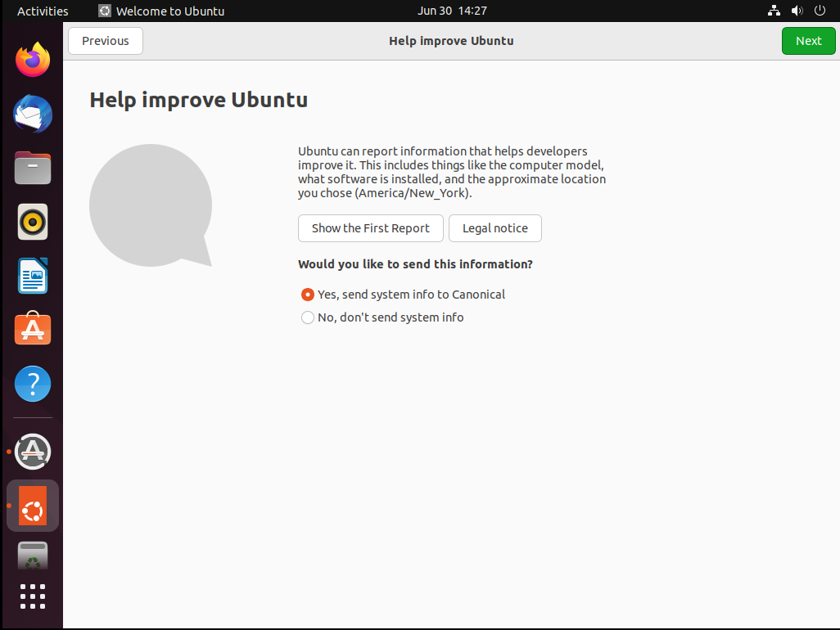Open Ubuntu Software store icon
This screenshot has height=630, width=840.
click(33, 329)
